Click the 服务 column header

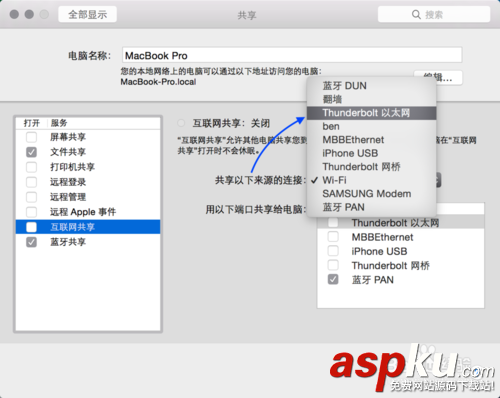[104, 123]
